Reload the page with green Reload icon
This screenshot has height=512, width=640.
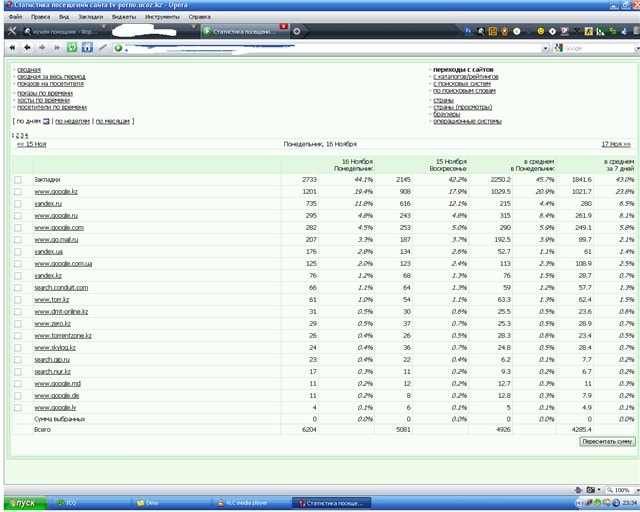click(x=72, y=47)
